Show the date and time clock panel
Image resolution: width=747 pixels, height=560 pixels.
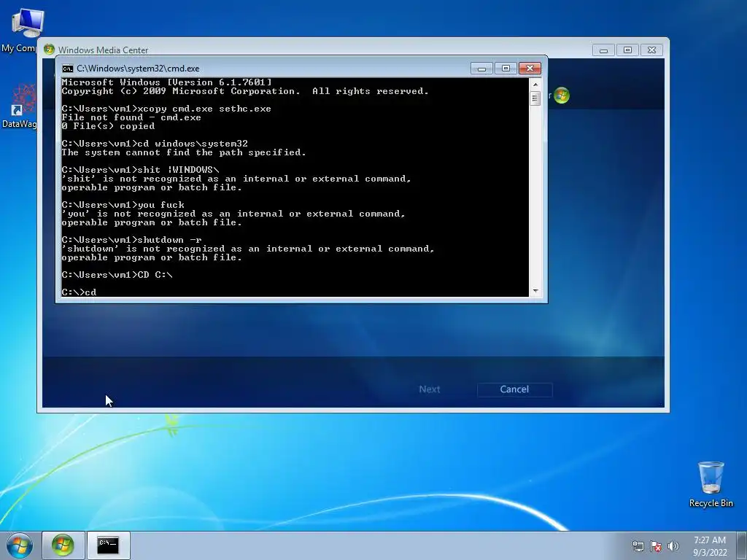tap(710, 546)
